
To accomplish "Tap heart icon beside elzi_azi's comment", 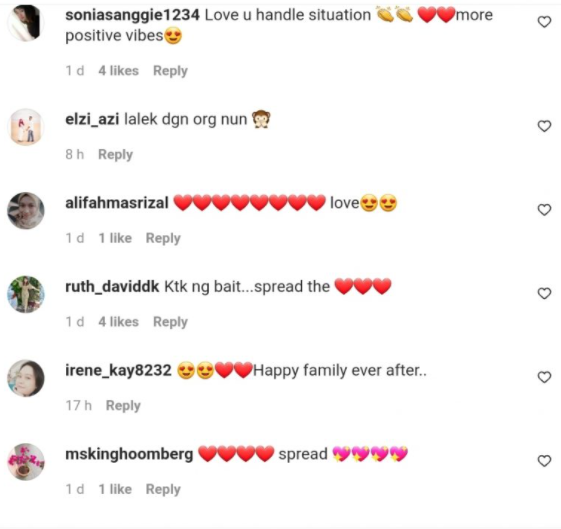I will (544, 126).
